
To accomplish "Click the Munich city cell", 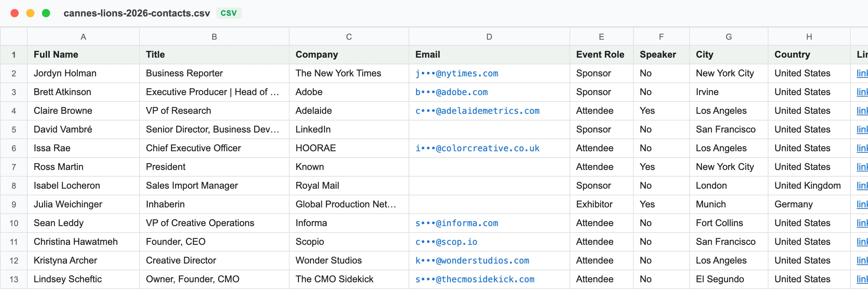I will tap(729, 204).
